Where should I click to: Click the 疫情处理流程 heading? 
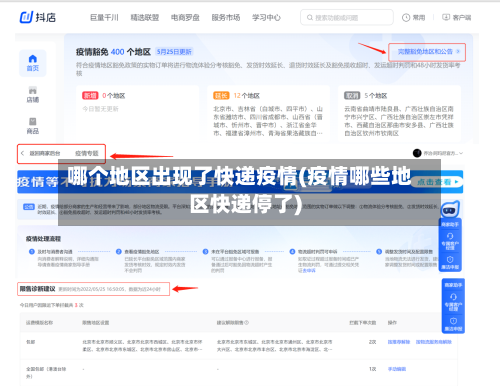(x=43, y=239)
